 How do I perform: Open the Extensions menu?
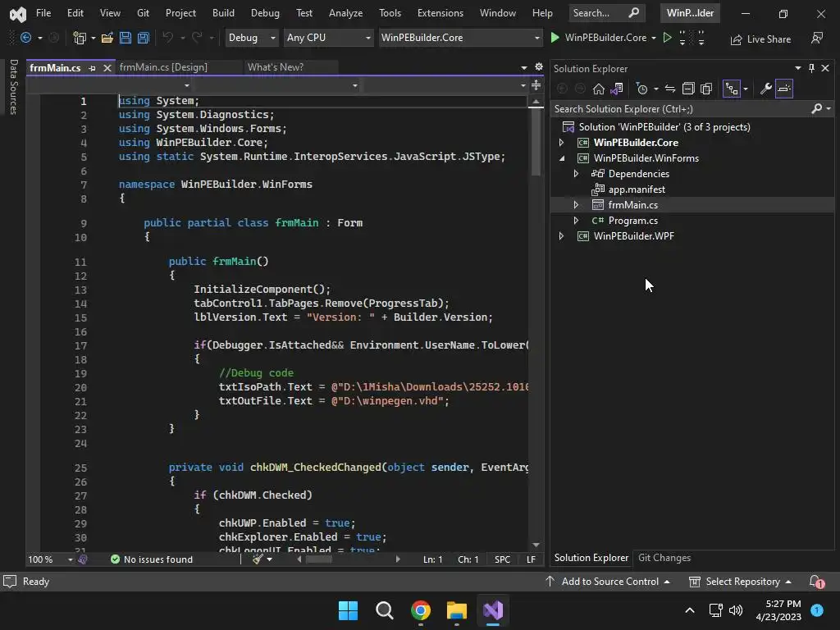point(441,13)
